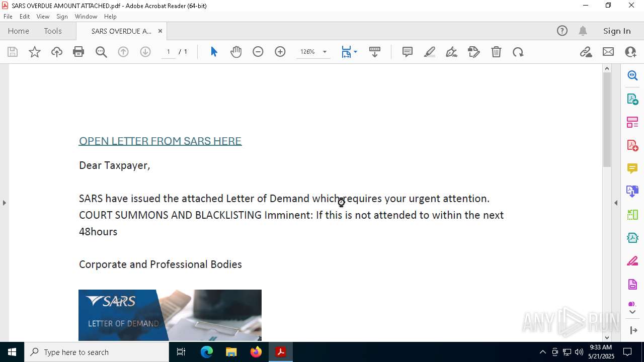Bookmark document with the star icon
Screen dimensions: 644x362
click(35, 52)
